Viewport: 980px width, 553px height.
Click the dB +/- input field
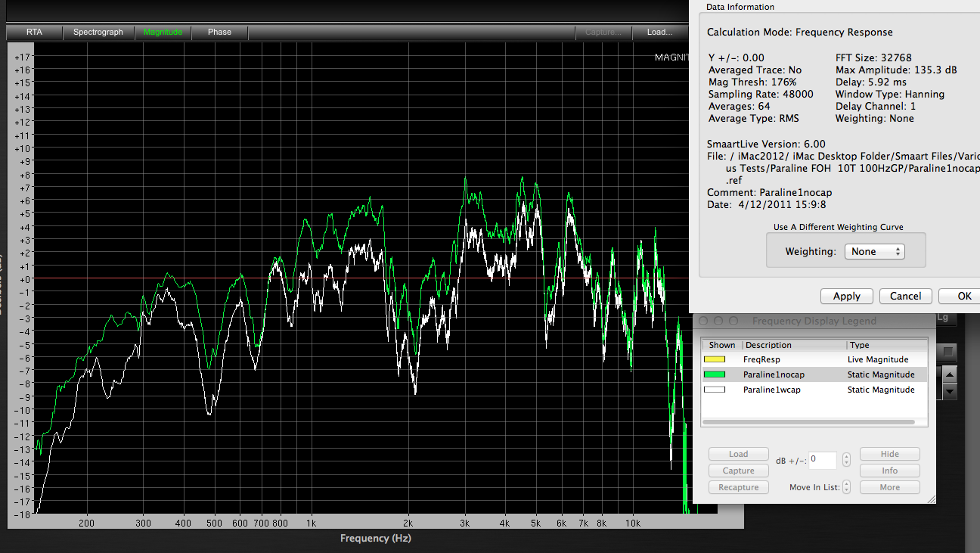click(x=823, y=459)
